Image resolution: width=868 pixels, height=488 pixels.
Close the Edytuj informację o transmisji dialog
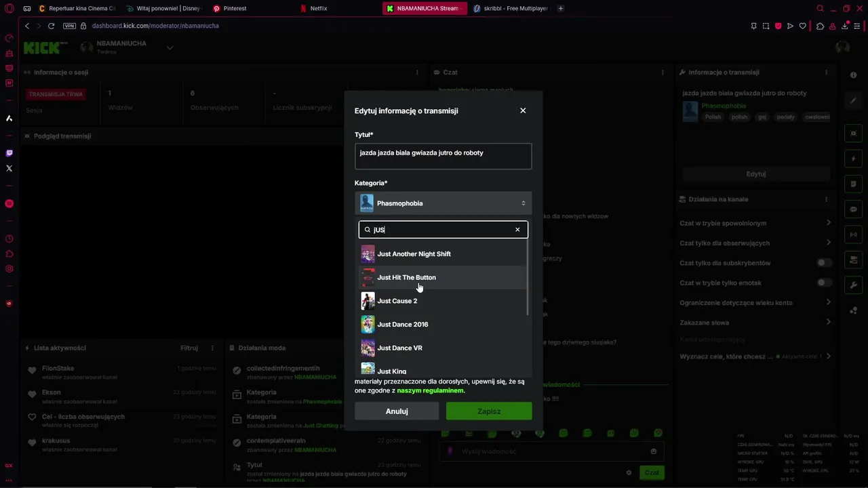click(523, 110)
